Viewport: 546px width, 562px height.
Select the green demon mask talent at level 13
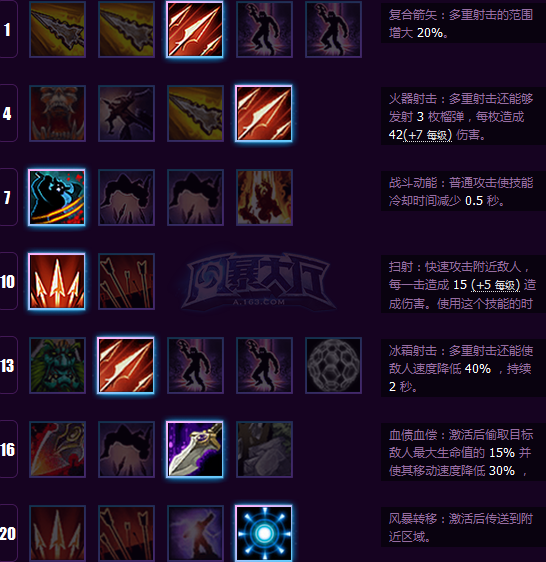pos(57,365)
